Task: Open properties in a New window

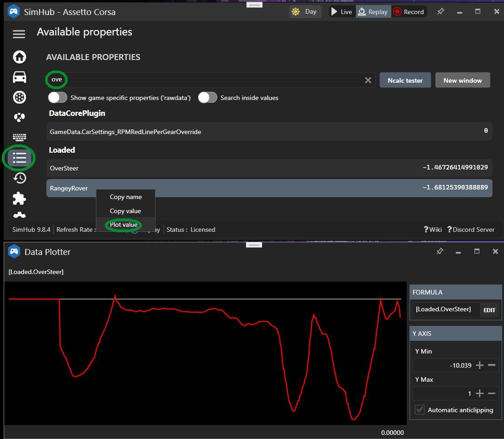Action: coord(463,80)
